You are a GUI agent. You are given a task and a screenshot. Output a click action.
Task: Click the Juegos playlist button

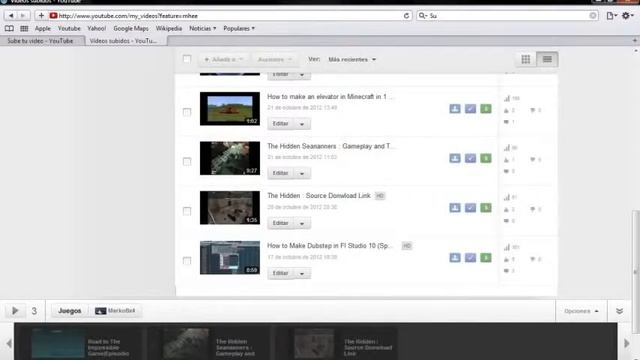click(69, 311)
